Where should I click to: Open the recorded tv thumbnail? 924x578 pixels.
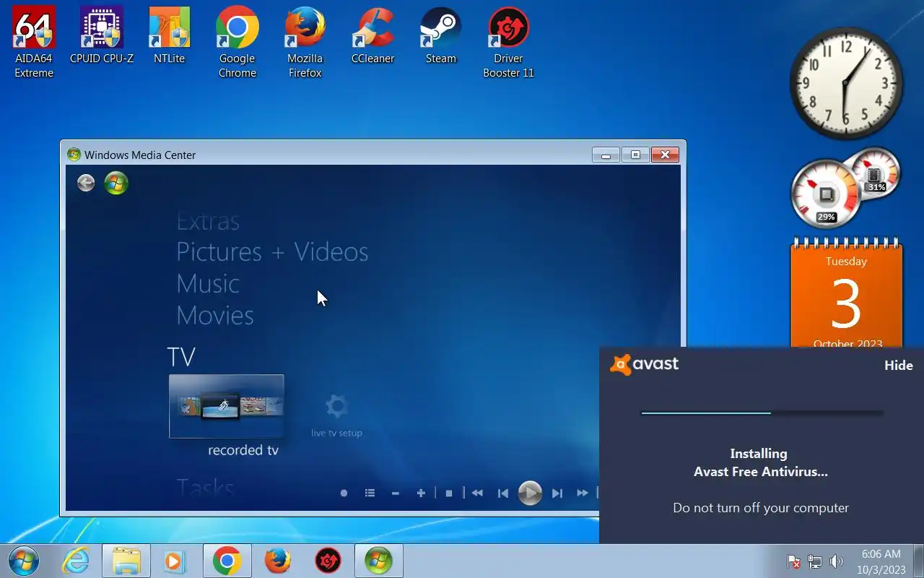[227, 406]
